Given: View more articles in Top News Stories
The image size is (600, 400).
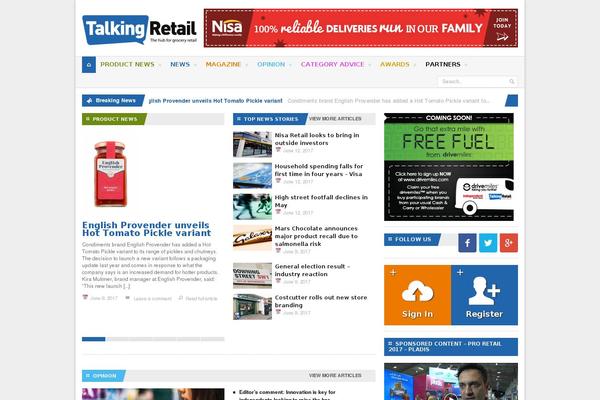Looking at the screenshot, I should 335,119.
